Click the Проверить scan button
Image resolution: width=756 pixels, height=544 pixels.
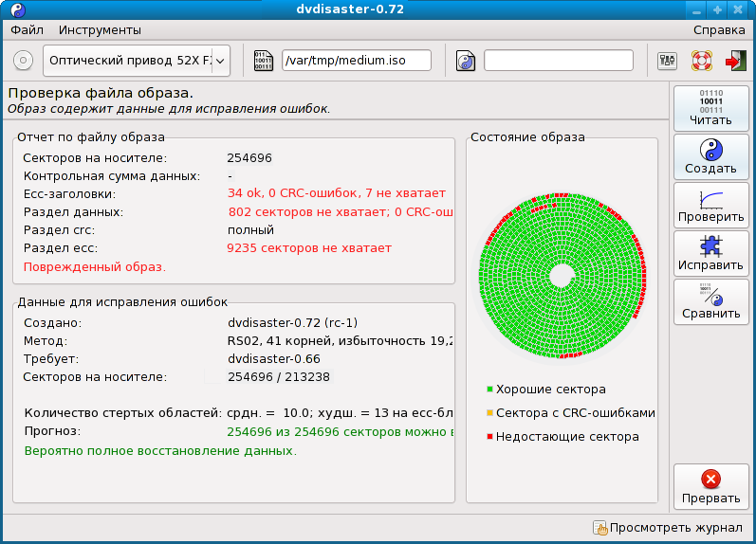pyautogui.click(x=711, y=205)
